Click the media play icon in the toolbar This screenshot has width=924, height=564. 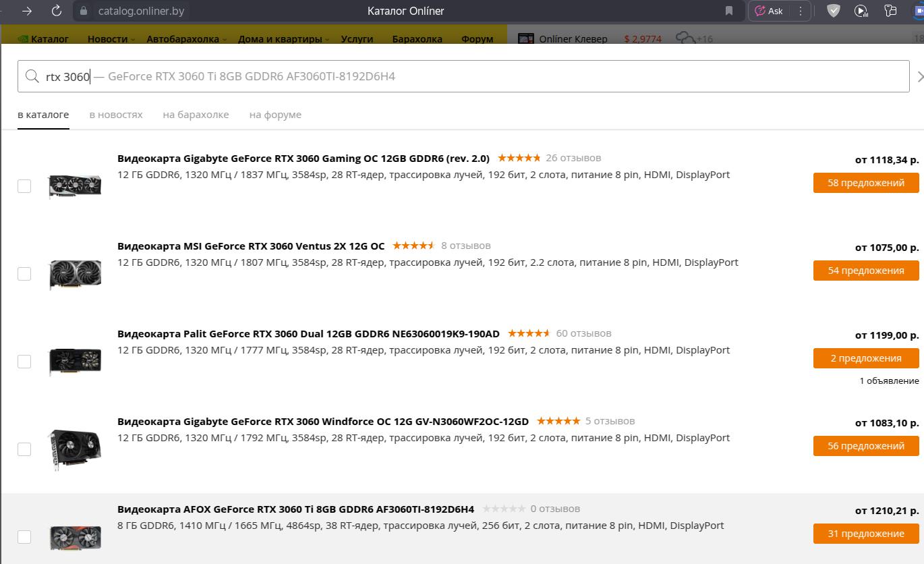pos(861,11)
